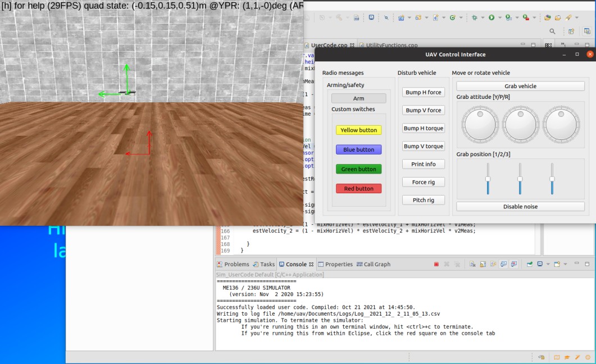The width and height of the screenshot is (596, 364).
Task: Open the External Tools icon in the toolbar
Action: (x=525, y=17)
